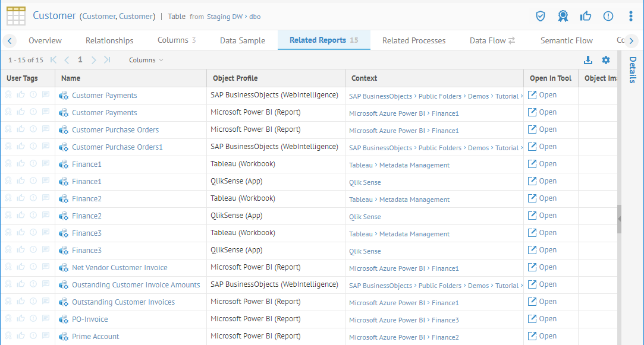Click the warning exclamation icon in header

tap(608, 16)
